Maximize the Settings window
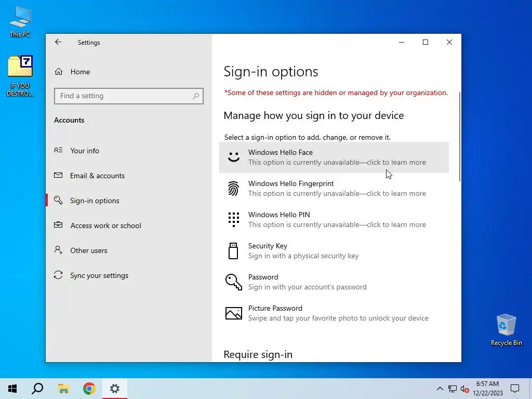Screen dimensions: 532x399 click(425, 42)
